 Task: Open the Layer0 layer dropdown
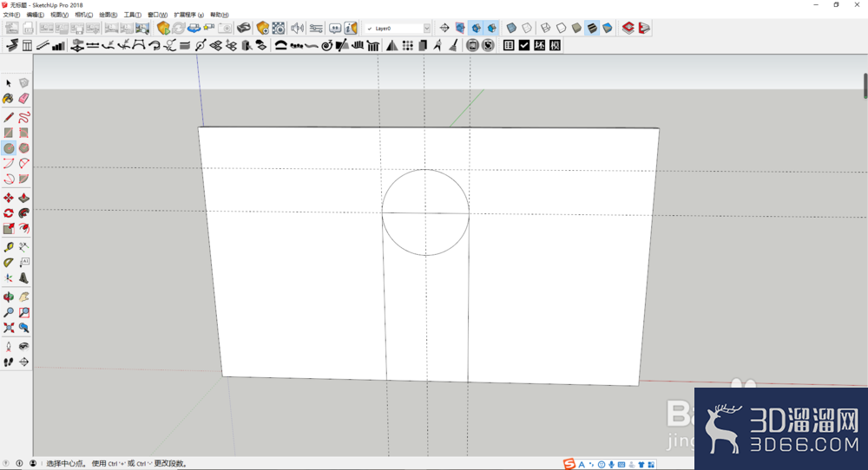(397, 29)
